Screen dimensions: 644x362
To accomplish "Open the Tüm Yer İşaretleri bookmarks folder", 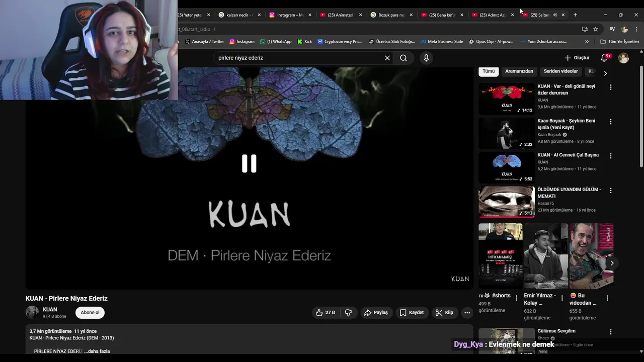I will click(619, 42).
